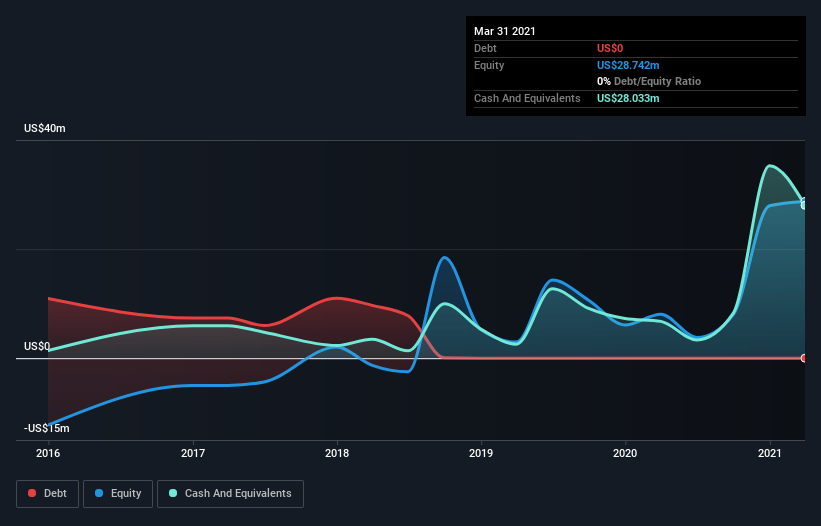Image resolution: width=821 pixels, height=526 pixels.
Task: Click the -US$15m y-axis label
Action: tap(48, 428)
